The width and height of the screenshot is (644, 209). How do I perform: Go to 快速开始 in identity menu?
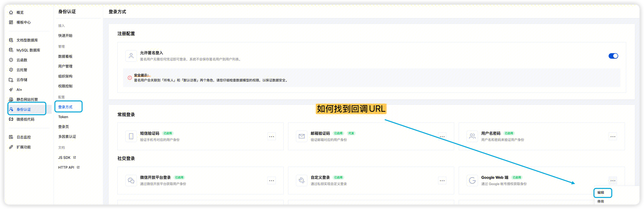[x=65, y=36]
